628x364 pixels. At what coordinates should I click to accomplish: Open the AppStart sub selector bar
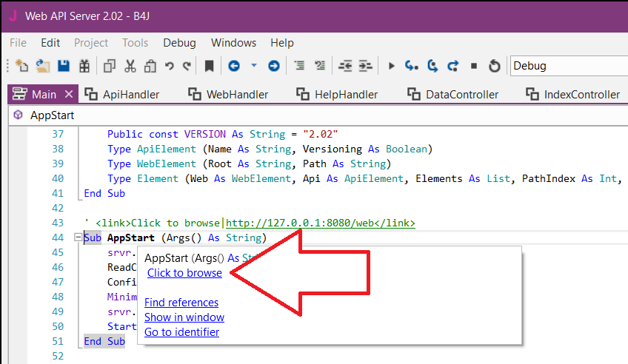(x=318, y=115)
